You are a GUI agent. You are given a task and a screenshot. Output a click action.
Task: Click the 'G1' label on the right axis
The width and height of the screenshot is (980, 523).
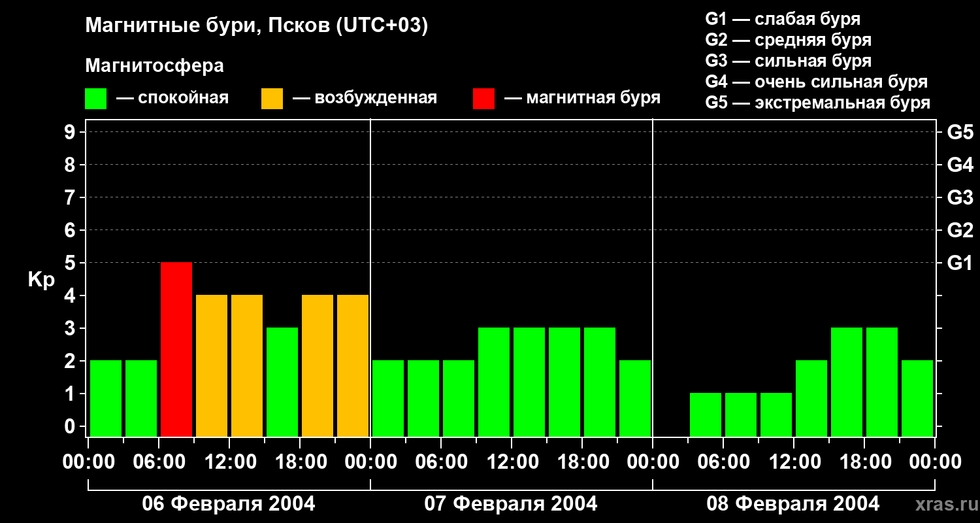click(960, 263)
